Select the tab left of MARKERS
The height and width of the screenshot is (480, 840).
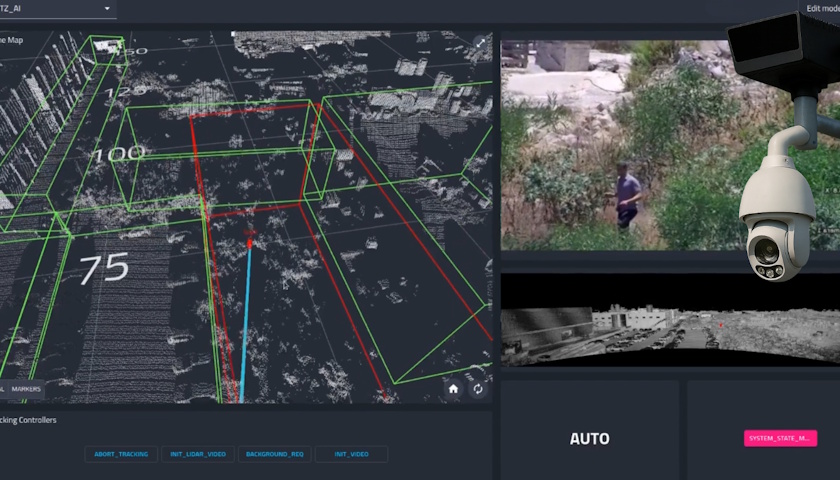3,388
